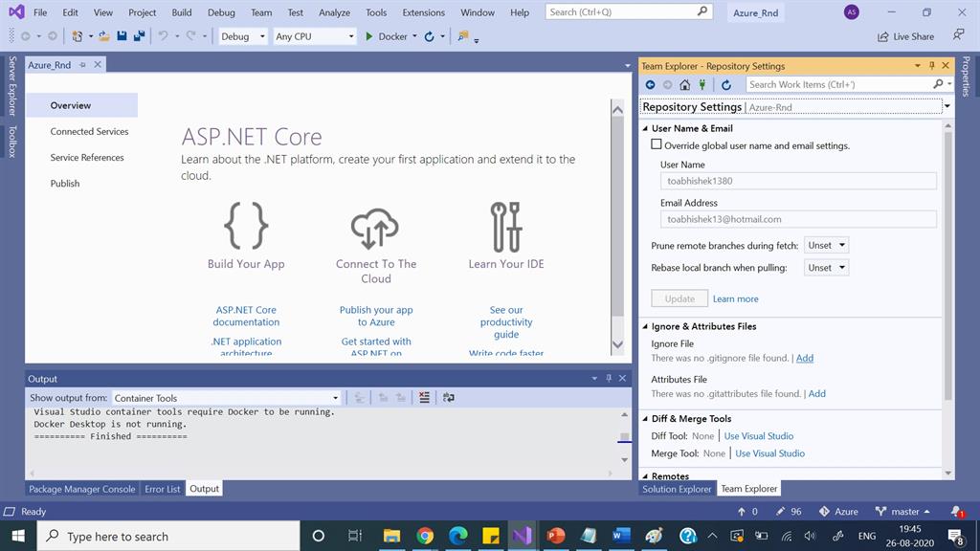Collapse the Diff & Merge Tools section
This screenshot has width=980, height=551.
pyautogui.click(x=646, y=419)
